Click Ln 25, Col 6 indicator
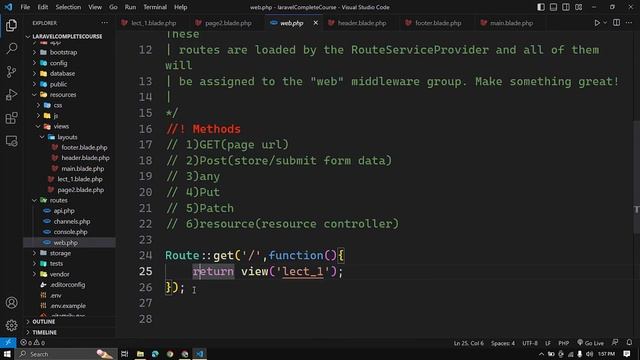This screenshot has height=360, width=640. tap(469, 343)
